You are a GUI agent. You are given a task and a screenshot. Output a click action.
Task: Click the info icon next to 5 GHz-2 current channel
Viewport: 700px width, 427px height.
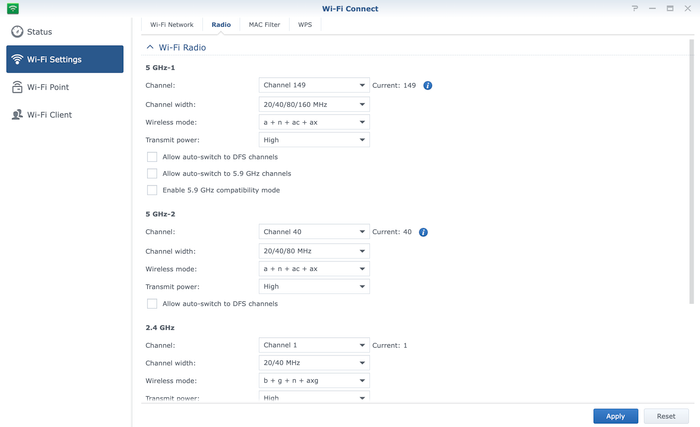[x=423, y=232]
